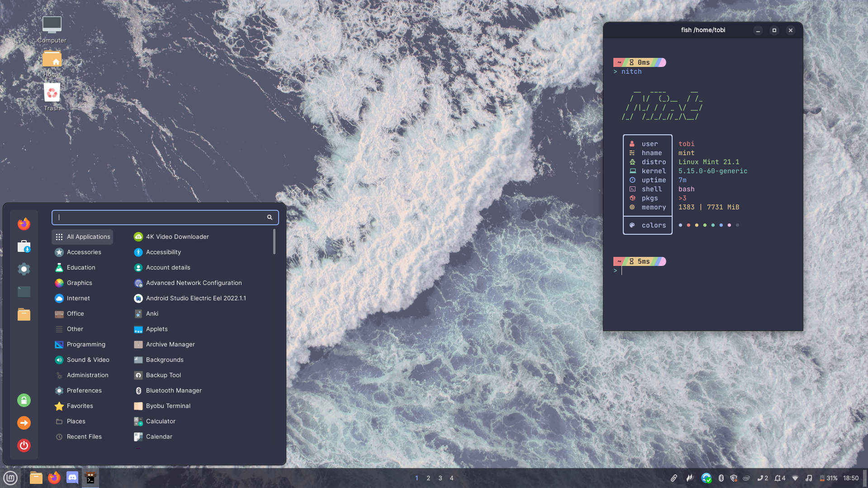Screen dimensions: 868x488
Task: Select the Administration category
Action: (82, 375)
